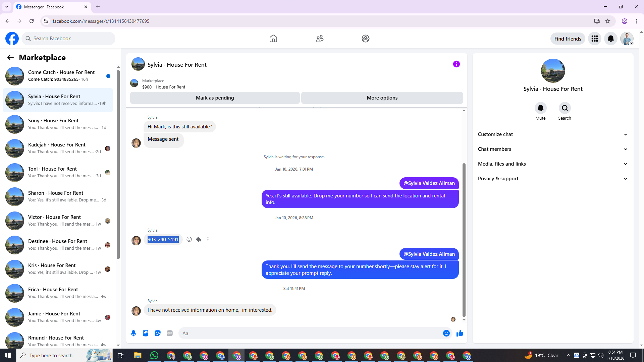
Task: Expand the Customize chat section
Action: [552, 134]
